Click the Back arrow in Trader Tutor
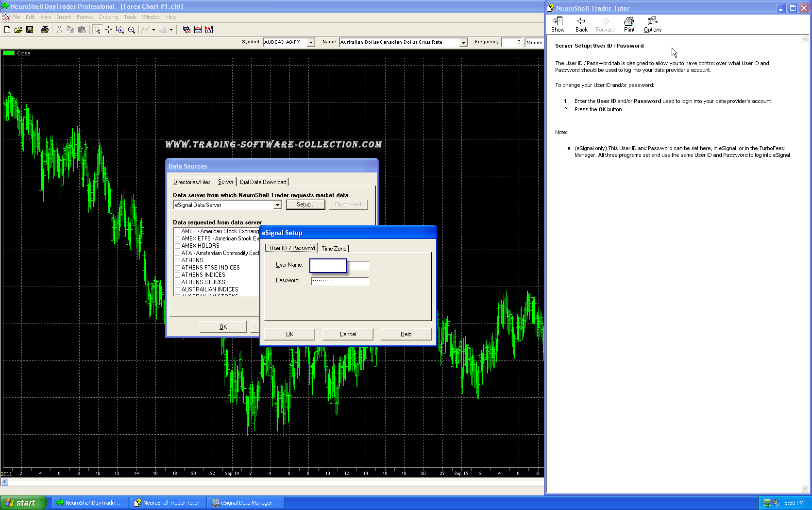 coord(581,24)
